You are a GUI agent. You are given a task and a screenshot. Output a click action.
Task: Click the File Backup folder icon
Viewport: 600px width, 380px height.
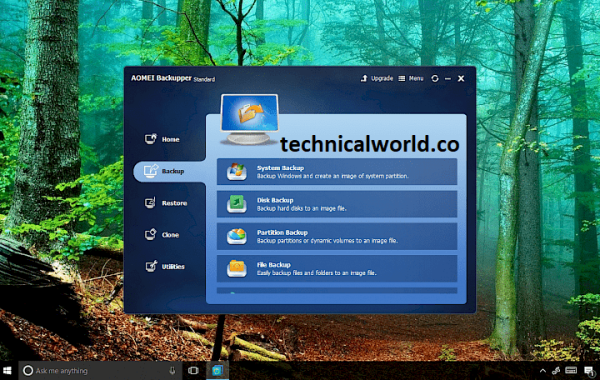(x=236, y=268)
